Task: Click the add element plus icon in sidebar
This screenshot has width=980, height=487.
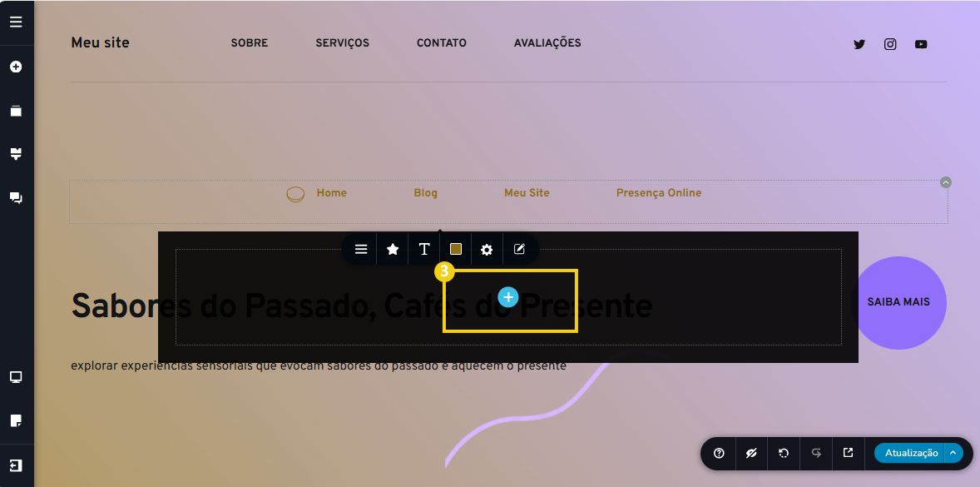Action: click(16, 67)
